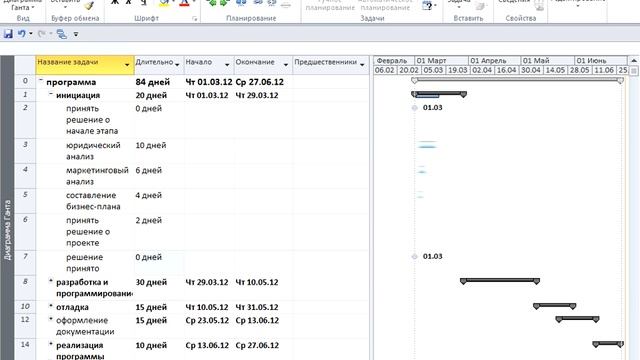Click the реализация программы Gantt summary bar
Image resolution: width=640 pixels, height=360 pixels.
coord(608,344)
